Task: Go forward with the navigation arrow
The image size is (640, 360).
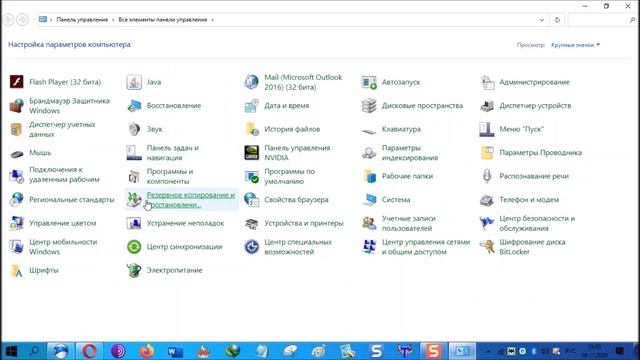Action: (22, 20)
